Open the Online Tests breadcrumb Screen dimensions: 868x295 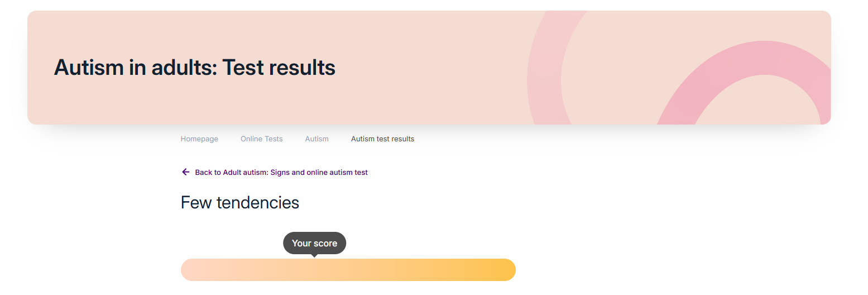click(x=262, y=139)
